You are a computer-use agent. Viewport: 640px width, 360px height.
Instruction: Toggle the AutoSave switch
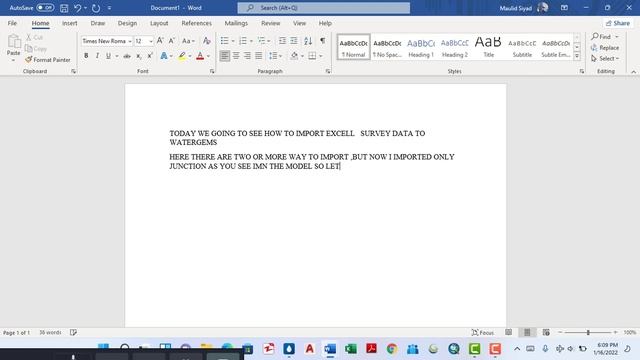coord(45,8)
